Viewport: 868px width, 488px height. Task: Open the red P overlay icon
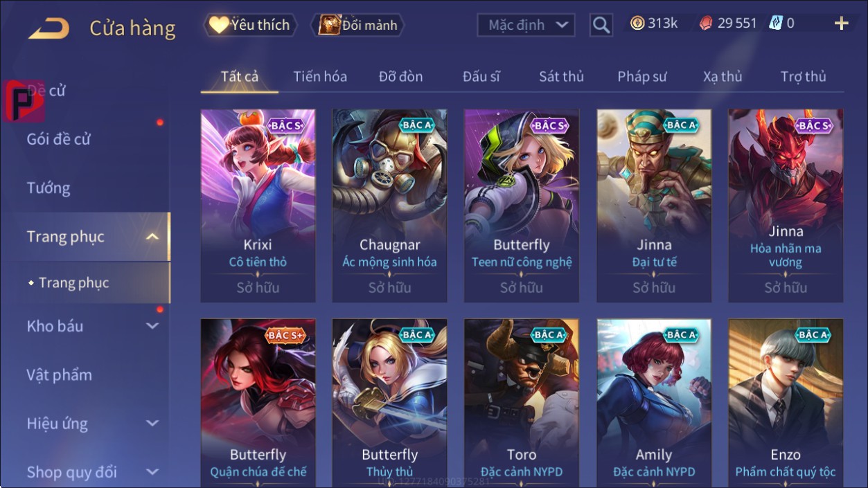pos(23,100)
